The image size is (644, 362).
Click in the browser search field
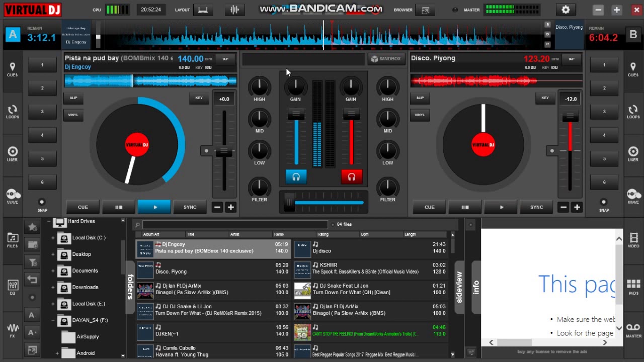click(235, 224)
